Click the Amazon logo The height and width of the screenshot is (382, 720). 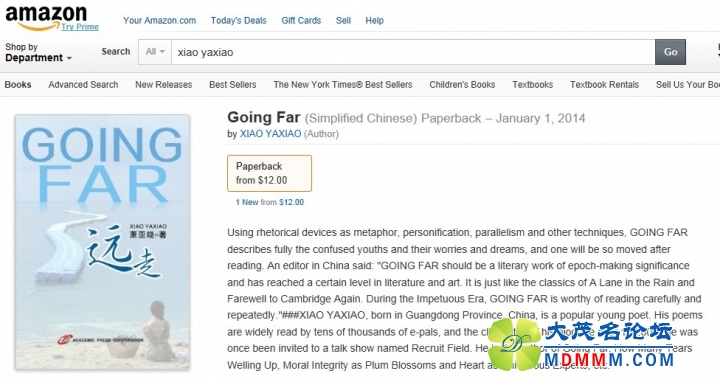coord(46,17)
